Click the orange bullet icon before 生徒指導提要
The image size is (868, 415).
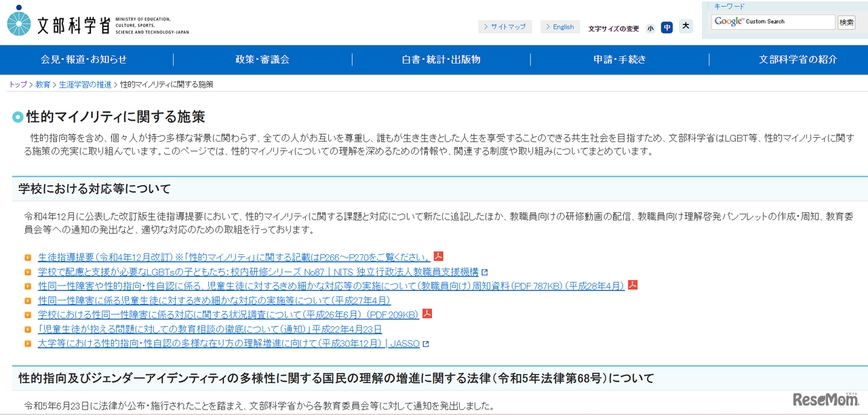(x=28, y=256)
